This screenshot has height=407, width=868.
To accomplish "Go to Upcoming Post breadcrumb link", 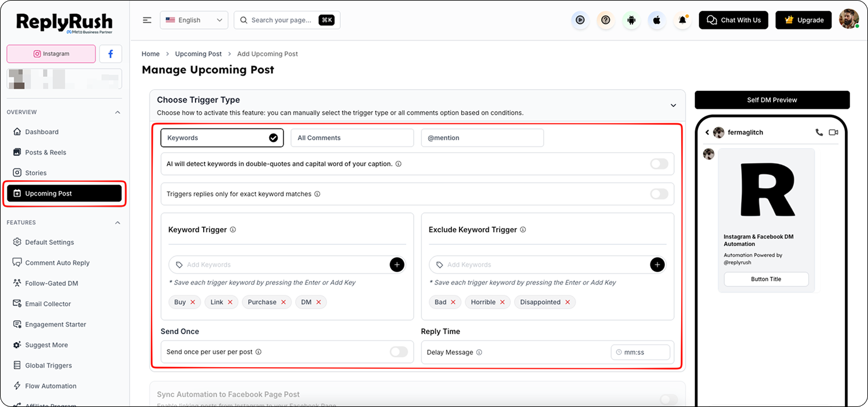I will 198,54.
